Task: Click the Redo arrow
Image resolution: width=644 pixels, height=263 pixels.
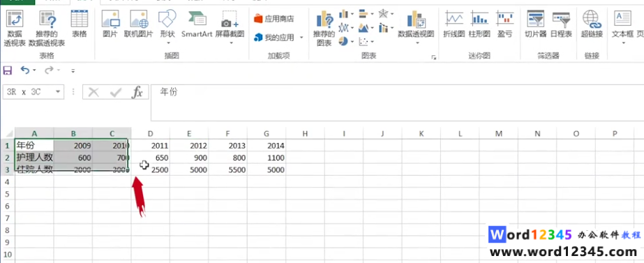Action: tap(49, 70)
